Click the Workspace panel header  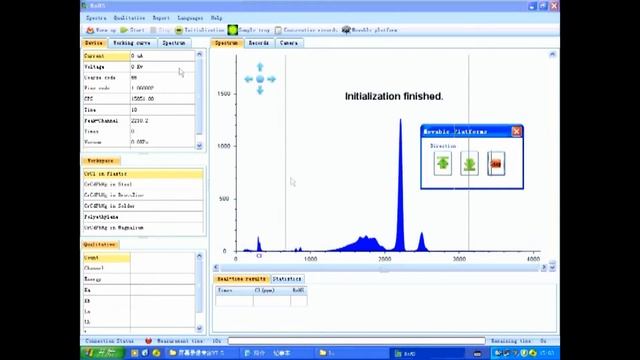101,161
